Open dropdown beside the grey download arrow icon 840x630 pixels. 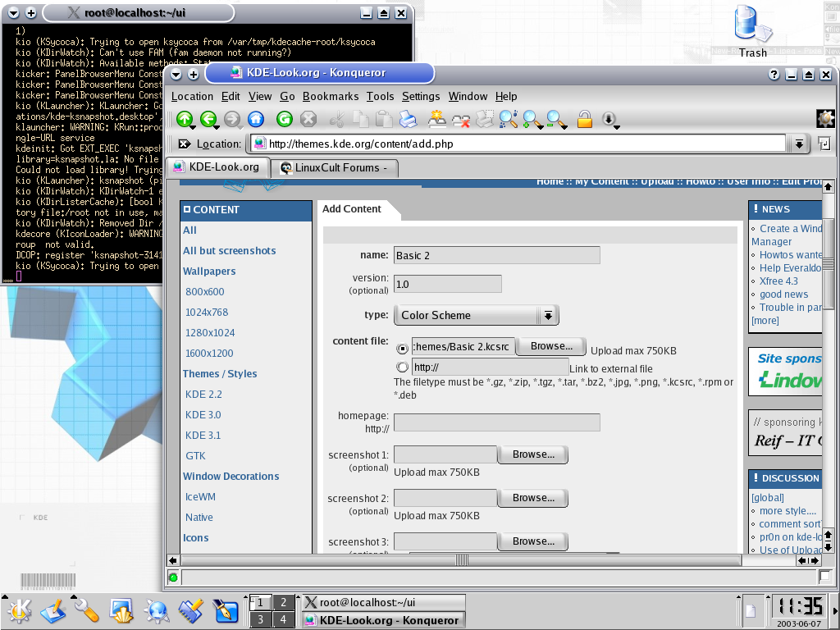pyautogui.click(x=617, y=127)
